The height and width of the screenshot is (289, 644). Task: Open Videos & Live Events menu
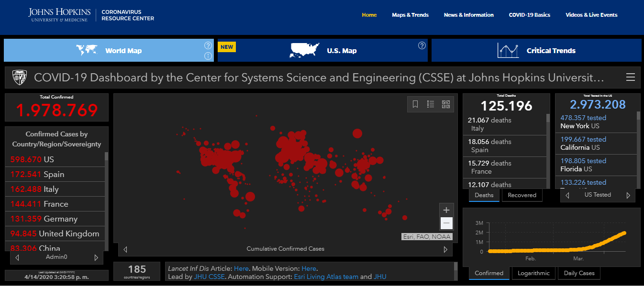click(591, 15)
